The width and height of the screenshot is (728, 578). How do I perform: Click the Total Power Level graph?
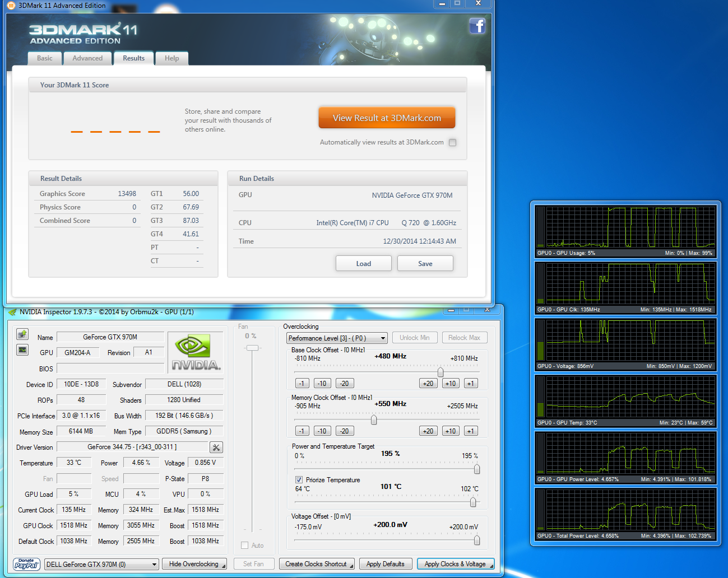[625, 514]
